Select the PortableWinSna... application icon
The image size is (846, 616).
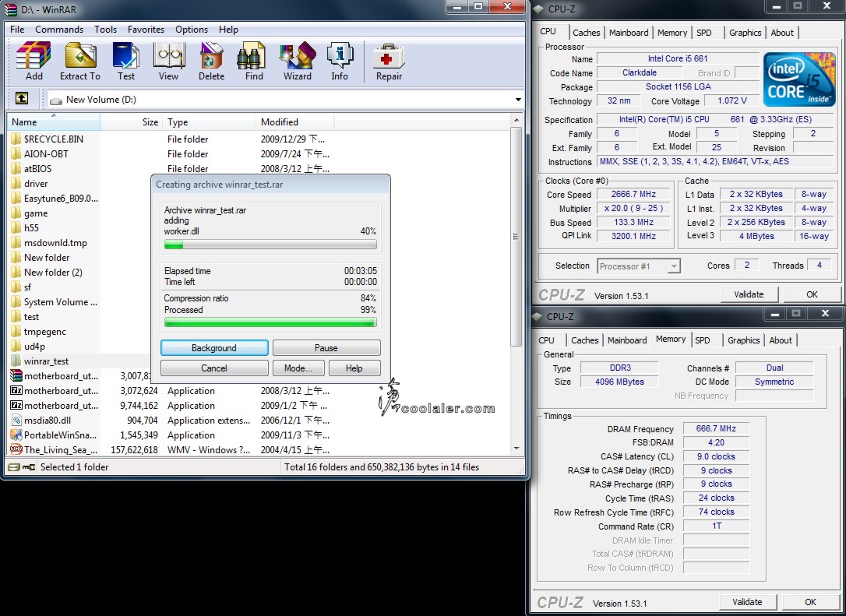coord(16,435)
